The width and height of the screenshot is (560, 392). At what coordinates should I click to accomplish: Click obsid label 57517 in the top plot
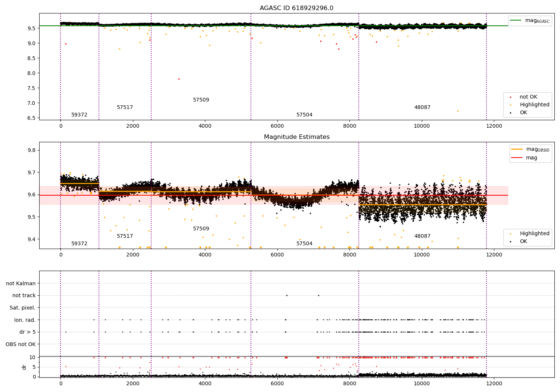(x=125, y=108)
